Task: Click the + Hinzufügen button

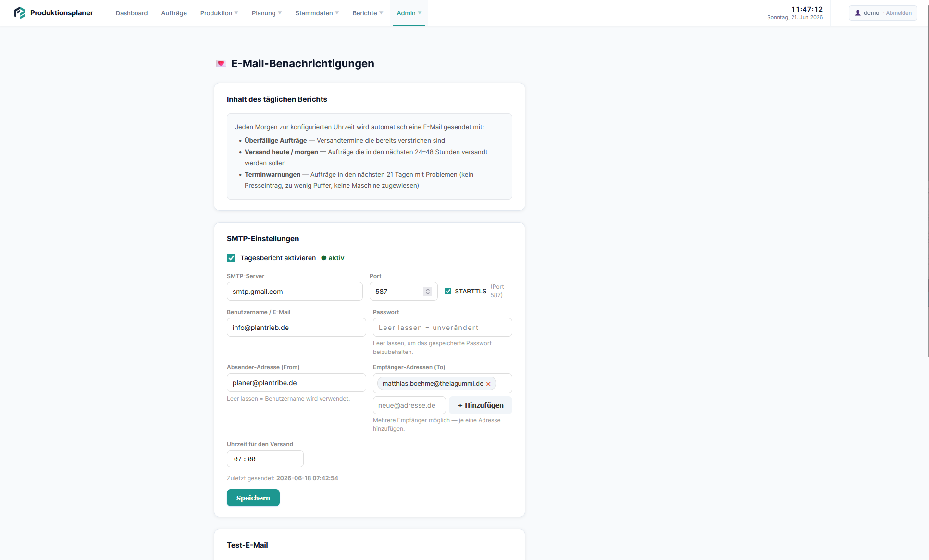Action: pos(481,405)
